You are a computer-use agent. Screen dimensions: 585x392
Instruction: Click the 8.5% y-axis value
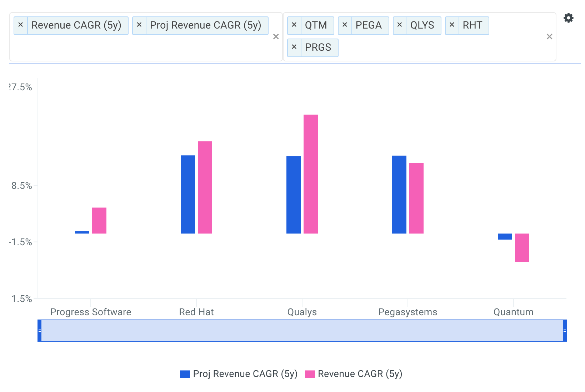(x=22, y=186)
